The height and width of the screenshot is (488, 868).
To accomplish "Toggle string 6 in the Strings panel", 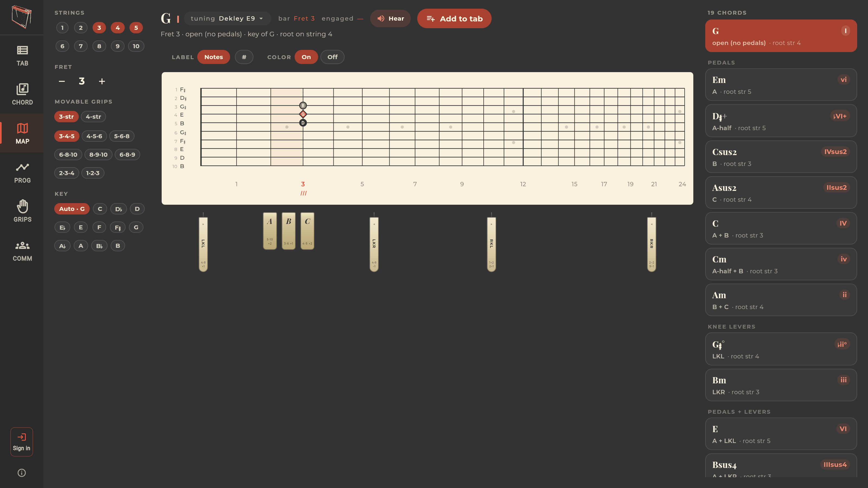I will tap(62, 46).
